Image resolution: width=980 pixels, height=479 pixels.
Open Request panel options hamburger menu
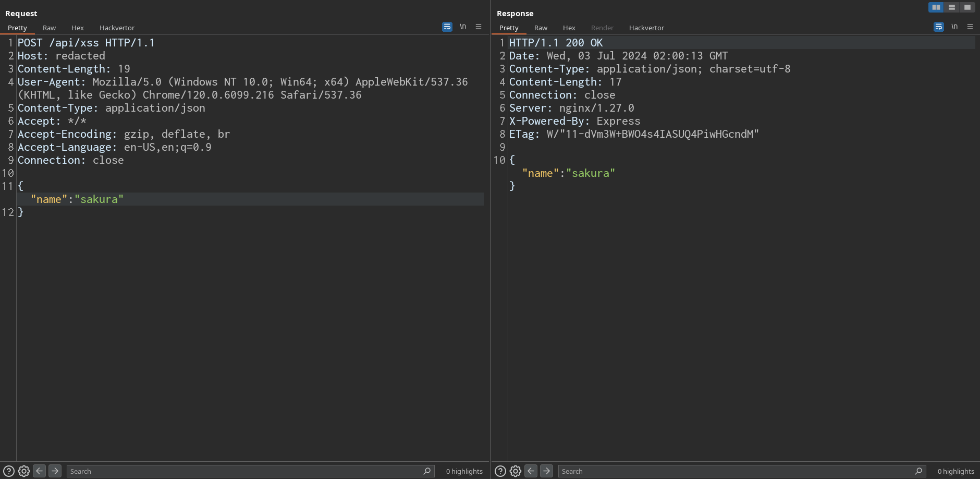(479, 27)
